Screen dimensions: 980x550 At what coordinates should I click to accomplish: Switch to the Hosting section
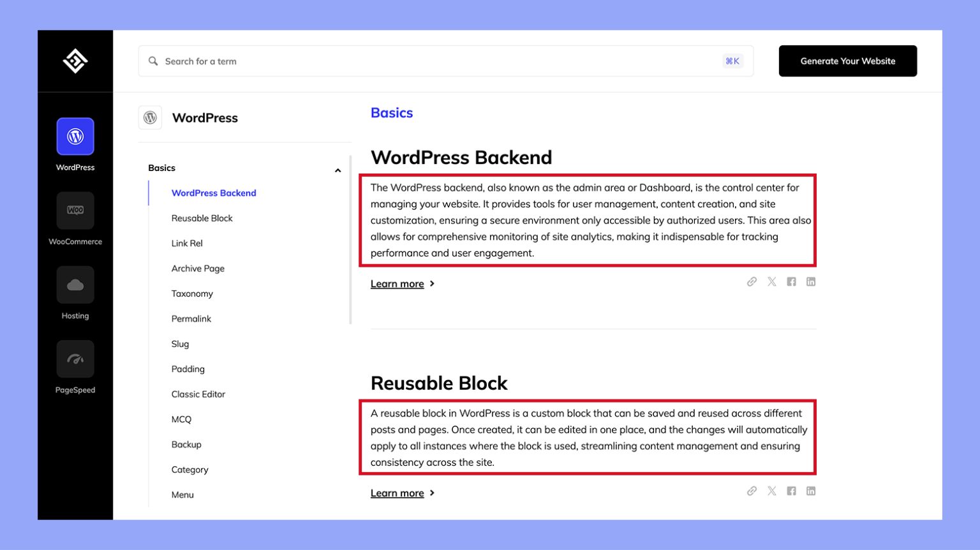click(75, 285)
